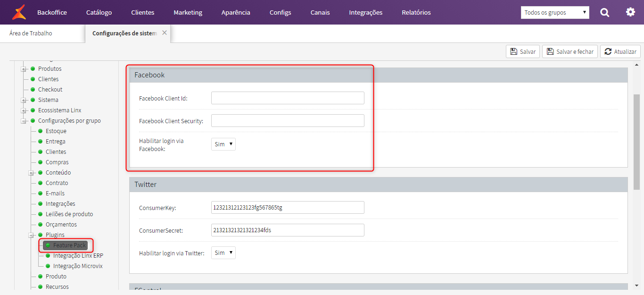Screen dimensions: 644x295
Task: Select Recursos tree item
Action: [57, 287]
